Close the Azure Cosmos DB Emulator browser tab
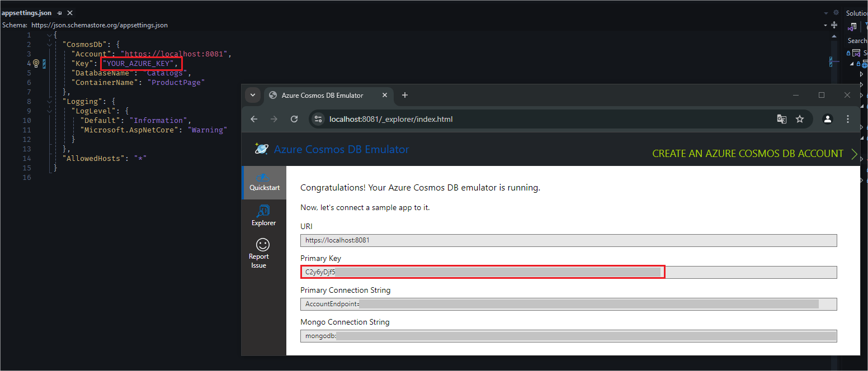 (x=385, y=95)
